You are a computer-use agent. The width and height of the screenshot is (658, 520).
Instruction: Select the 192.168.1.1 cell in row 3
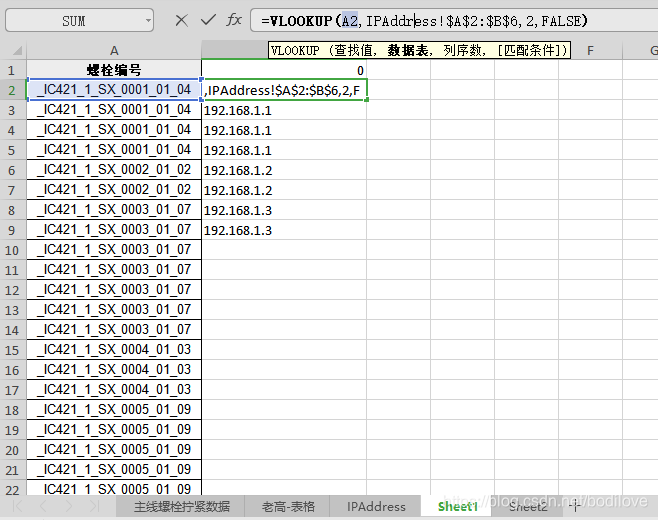coord(284,110)
